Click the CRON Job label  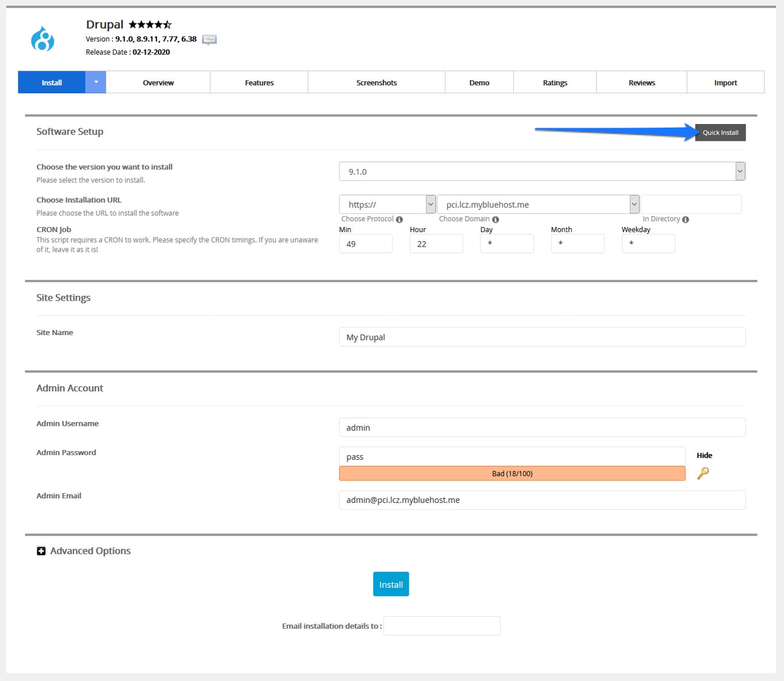[53, 229]
